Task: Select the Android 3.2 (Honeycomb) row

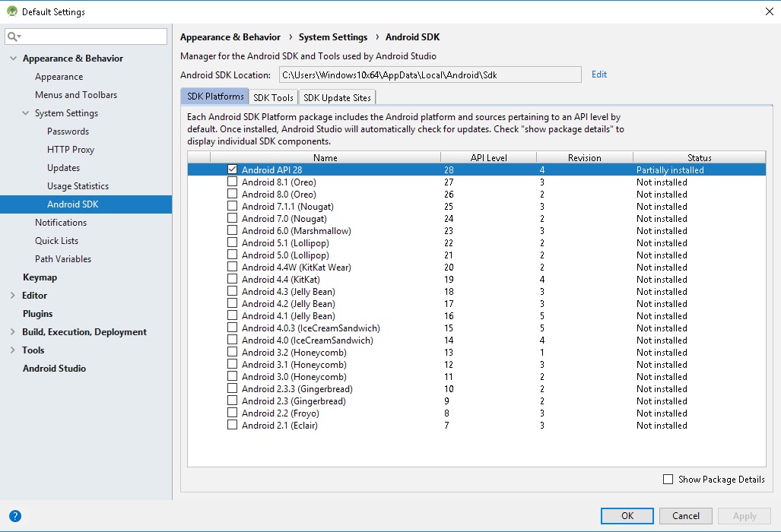Action: coord(477,353)
